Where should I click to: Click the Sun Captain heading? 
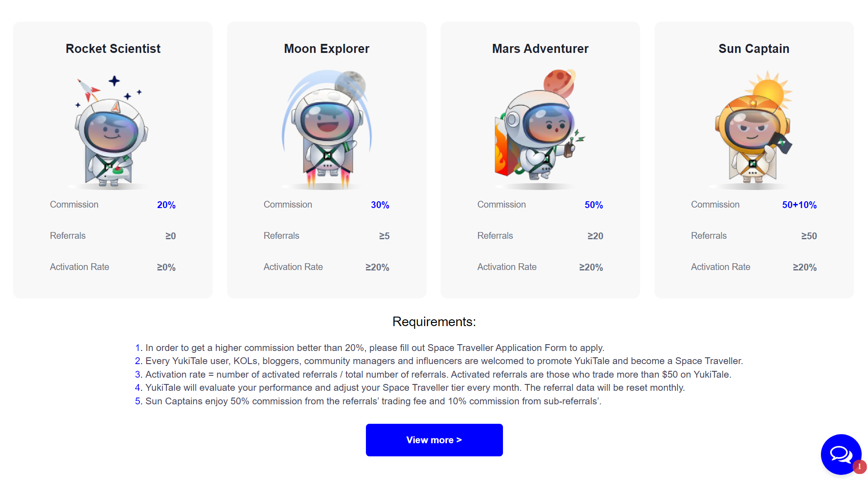(754, 48)
